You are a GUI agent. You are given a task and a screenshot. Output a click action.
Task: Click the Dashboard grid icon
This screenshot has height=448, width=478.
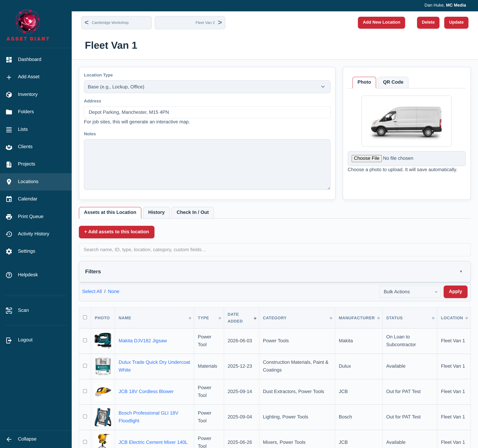pyautogui.click(x=9, y=60)
